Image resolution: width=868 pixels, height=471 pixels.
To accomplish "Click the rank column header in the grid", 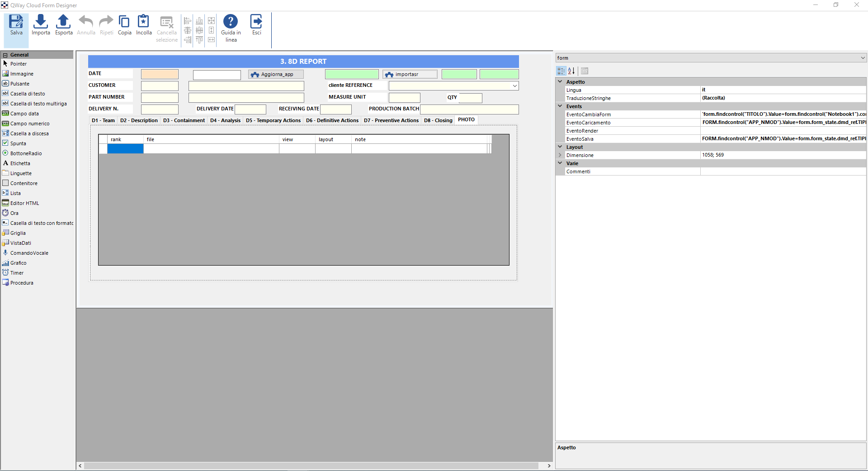I will click(x=116, y=139).
